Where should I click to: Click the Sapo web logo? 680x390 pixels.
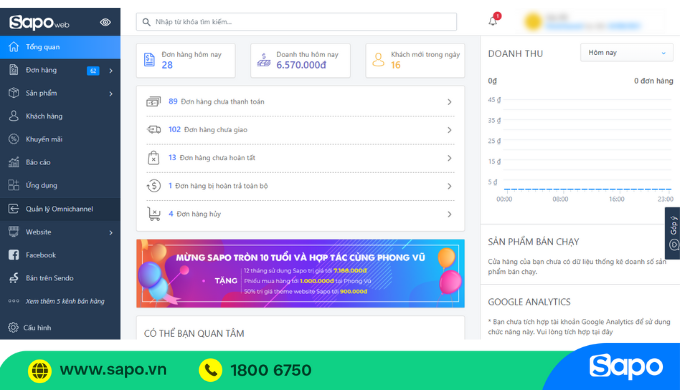click(x=39, y=22)
